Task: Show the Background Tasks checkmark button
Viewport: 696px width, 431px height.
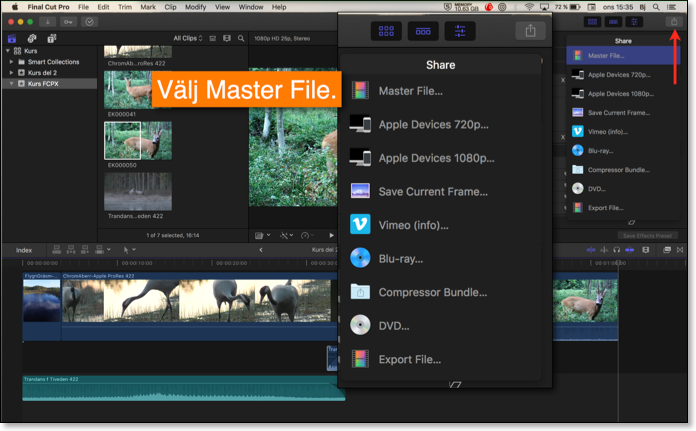Action: pos(89,22)
